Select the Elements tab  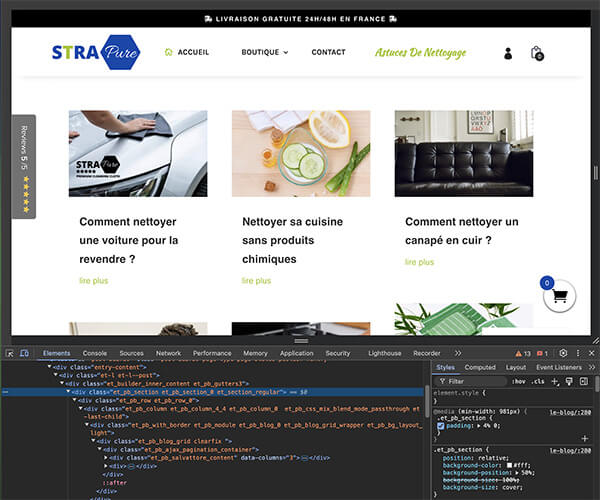pyautogui.click(x=56, y=353)
